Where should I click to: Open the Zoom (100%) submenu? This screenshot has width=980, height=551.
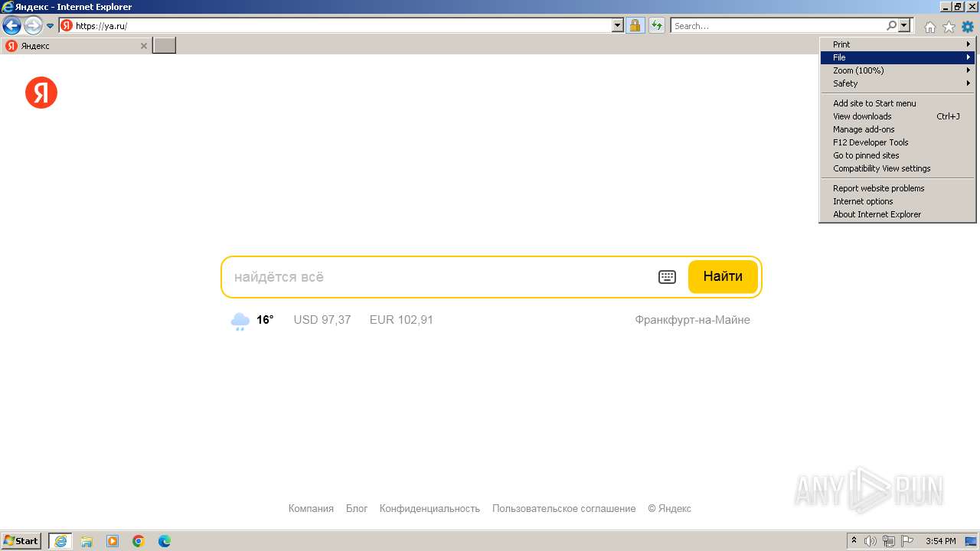pos(897,70)
